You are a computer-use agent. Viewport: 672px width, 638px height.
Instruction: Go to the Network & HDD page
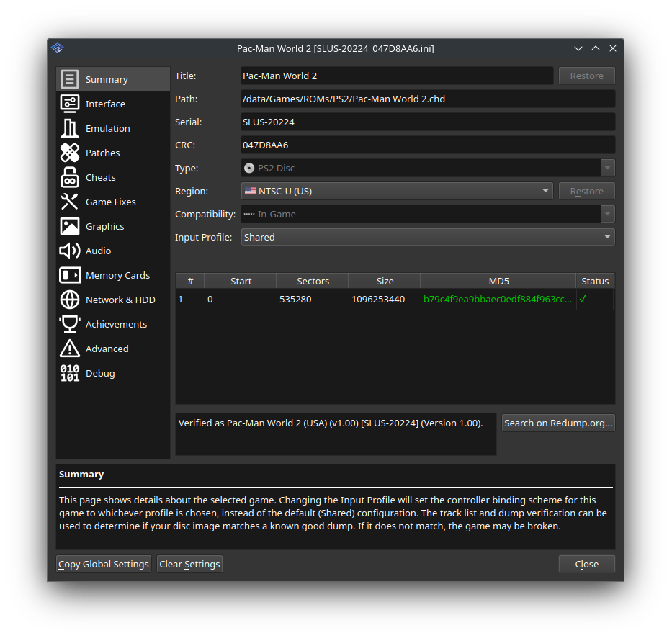click(120, 300)
